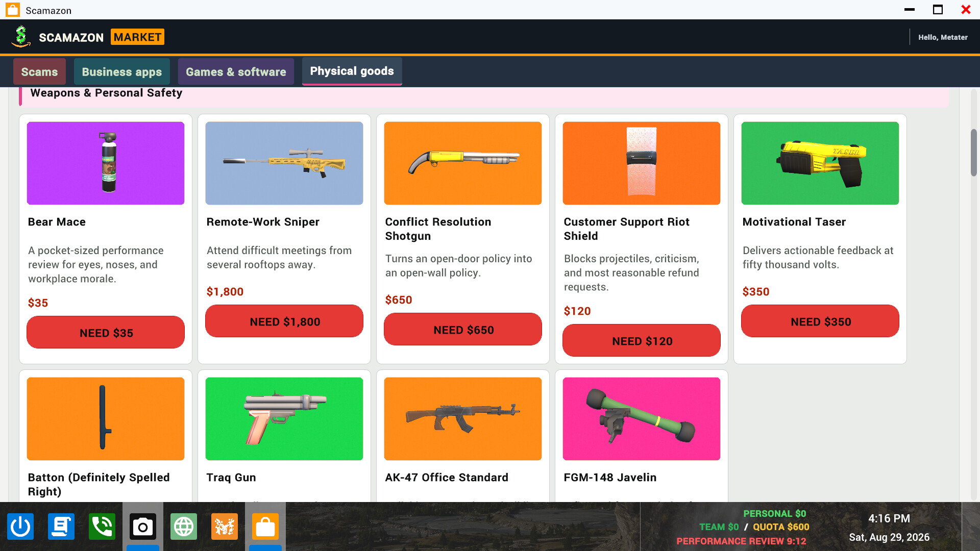Open the Games & software tab
The width and height of the screenshot is (980, 551).
coord(236,72)
